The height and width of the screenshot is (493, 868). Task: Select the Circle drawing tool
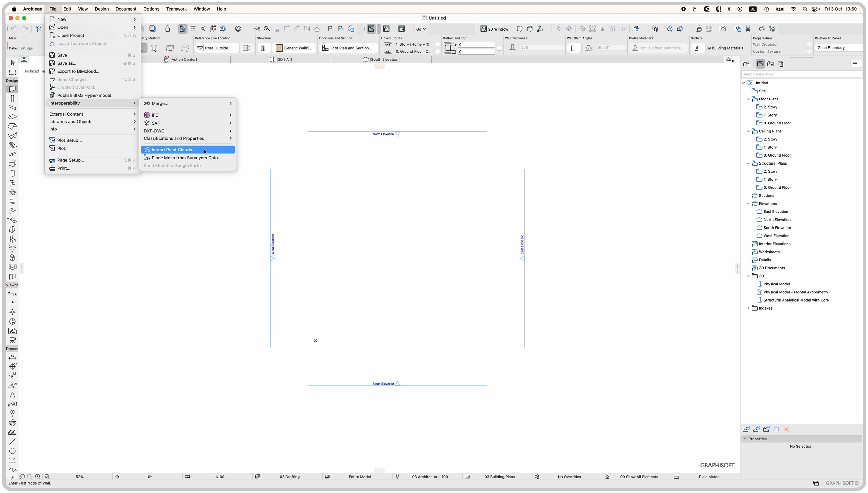(x=13, y=451)
